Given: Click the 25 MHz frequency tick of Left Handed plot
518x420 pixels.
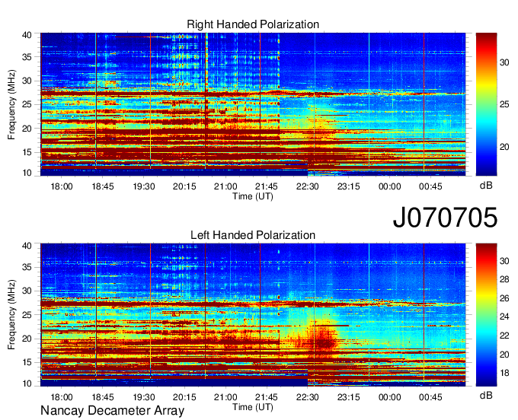Looking at the screenshot, I should point(27,315).
